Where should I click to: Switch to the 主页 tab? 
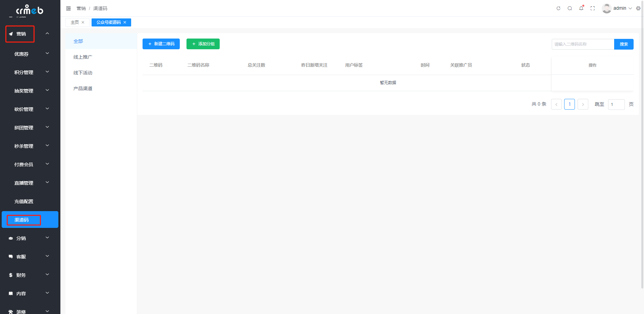pyautogui.click(x=75, y=22)
